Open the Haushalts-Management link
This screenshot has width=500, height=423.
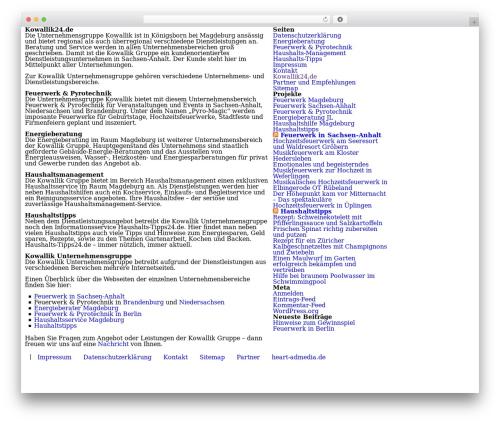click(x=309, y=53)
